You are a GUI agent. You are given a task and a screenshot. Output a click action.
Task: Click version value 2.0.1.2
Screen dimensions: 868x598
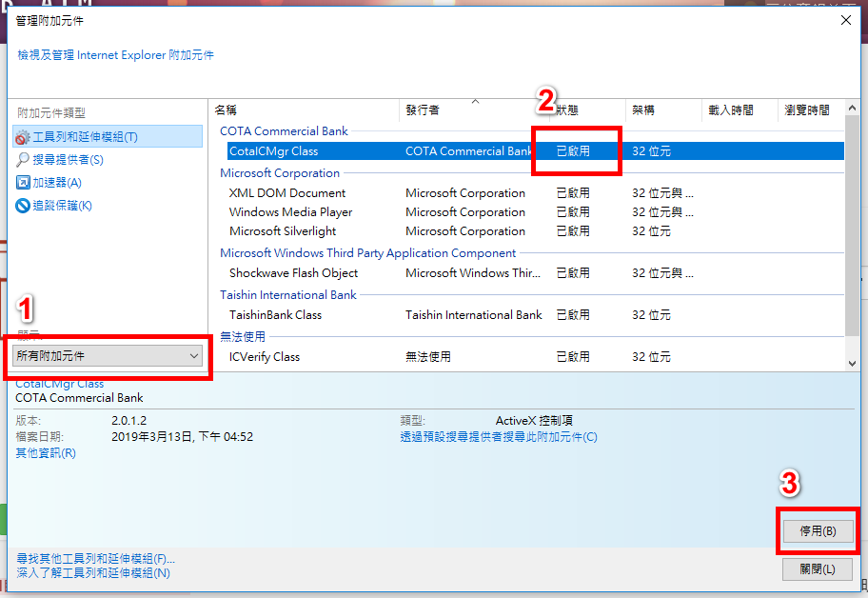pyautogui.click(x=129, y=421)
